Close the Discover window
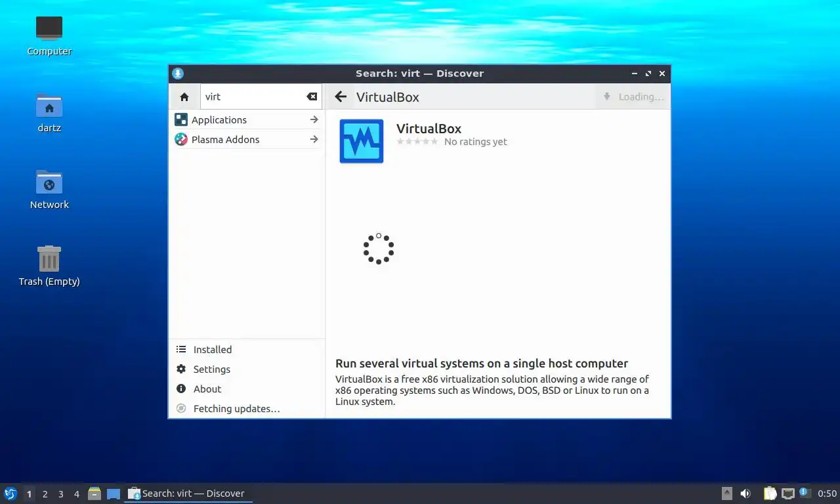This screenshot has height=504, width=840. 662,73
